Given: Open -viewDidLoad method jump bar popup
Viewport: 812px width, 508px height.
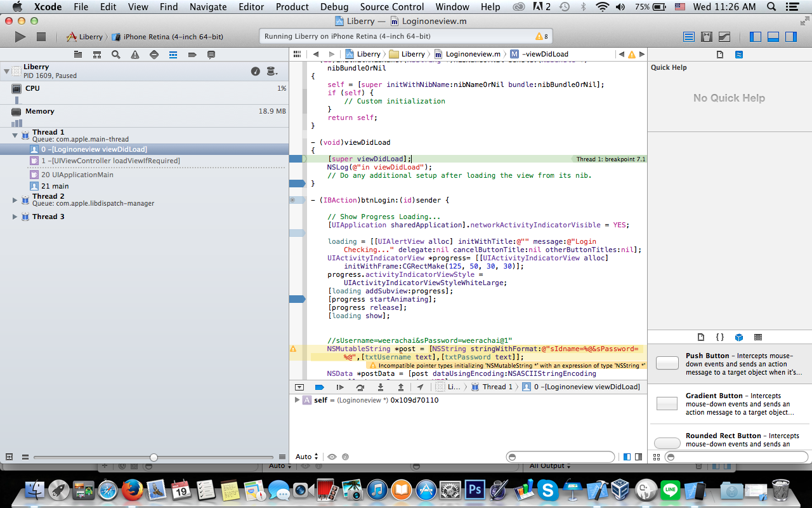Looking at the screenshot, I should [x=539, y=54].
